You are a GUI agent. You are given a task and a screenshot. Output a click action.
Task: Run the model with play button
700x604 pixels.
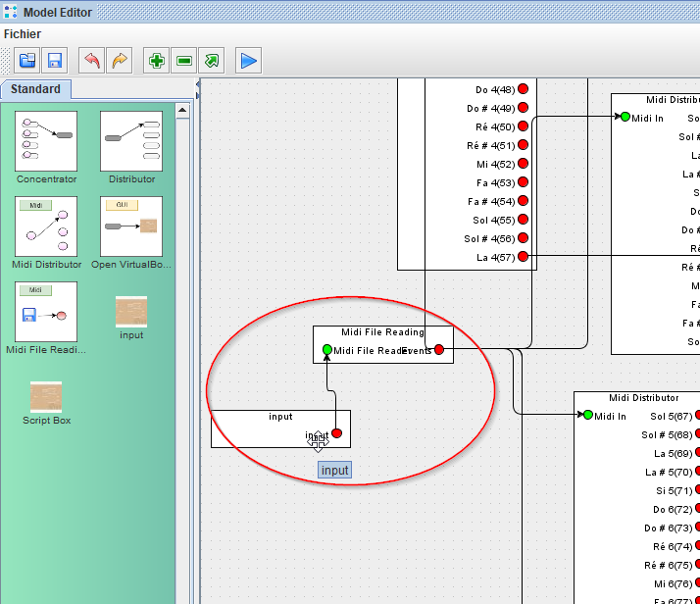pyautogui.click(x=249, y=61)
